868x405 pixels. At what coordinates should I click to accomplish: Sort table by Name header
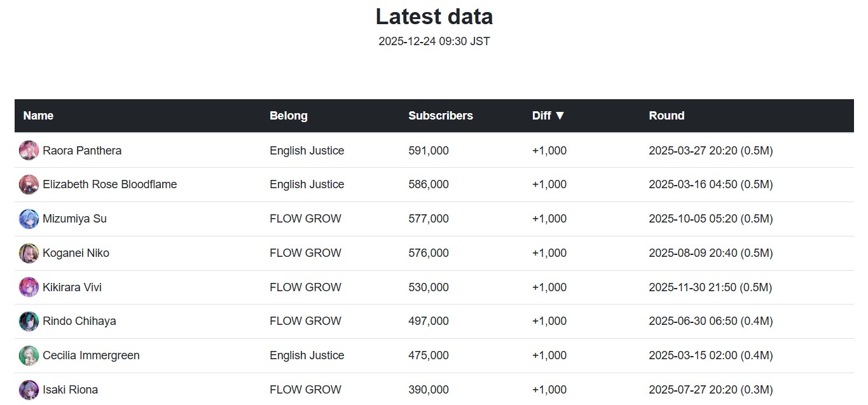(x=38, y=116)
